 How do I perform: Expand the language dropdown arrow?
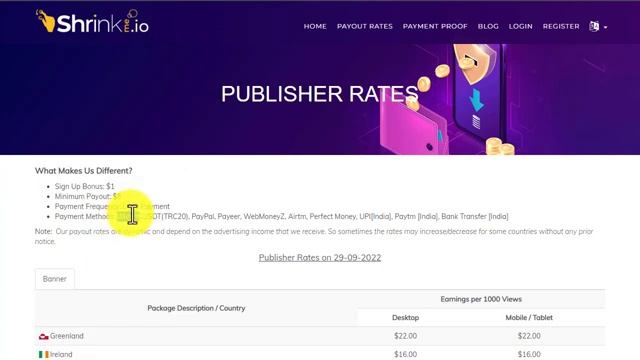pyautogui.click(x=606, y=27)
